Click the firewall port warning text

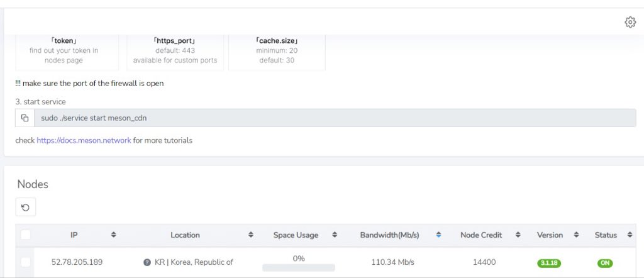89,84
